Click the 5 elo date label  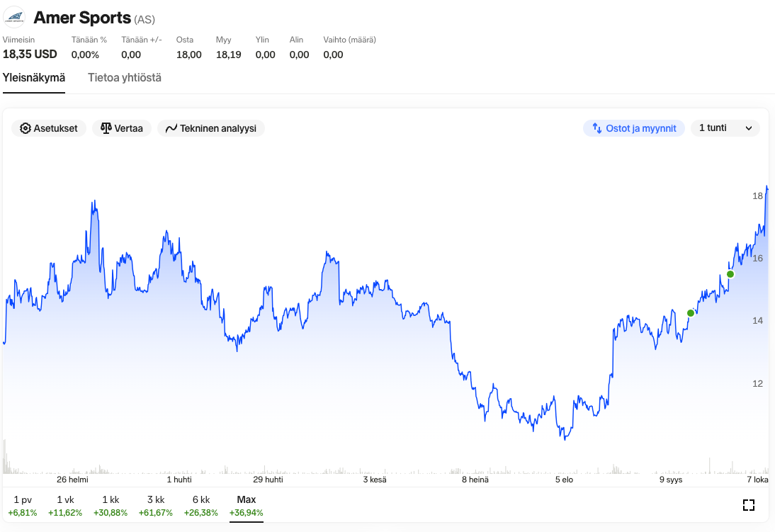(564, 480)
